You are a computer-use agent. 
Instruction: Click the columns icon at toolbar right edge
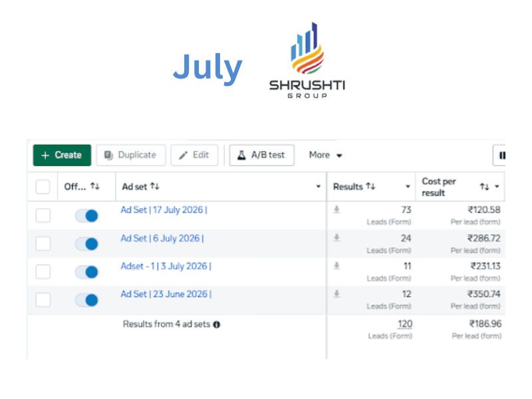tap(502, 156)
